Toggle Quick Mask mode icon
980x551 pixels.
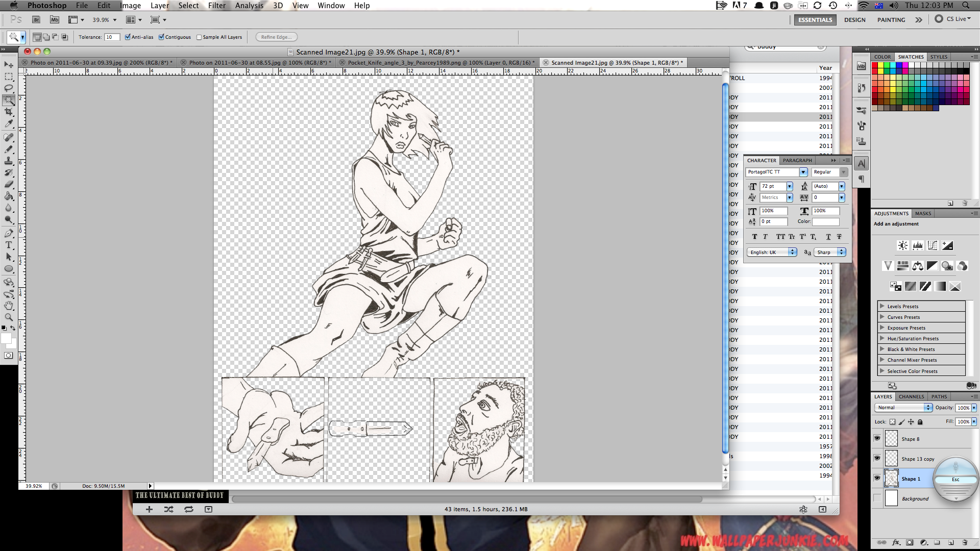(x=9, y=356)
